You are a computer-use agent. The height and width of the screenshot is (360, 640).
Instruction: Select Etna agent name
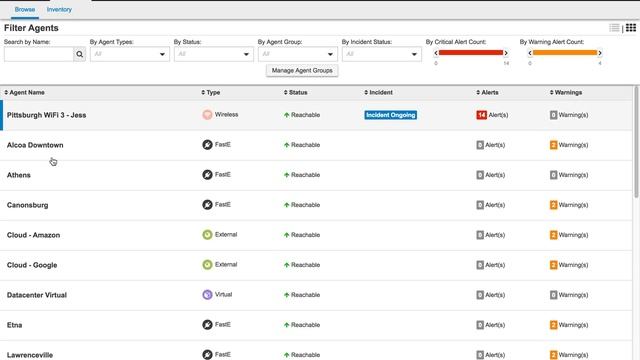[14, 325]
